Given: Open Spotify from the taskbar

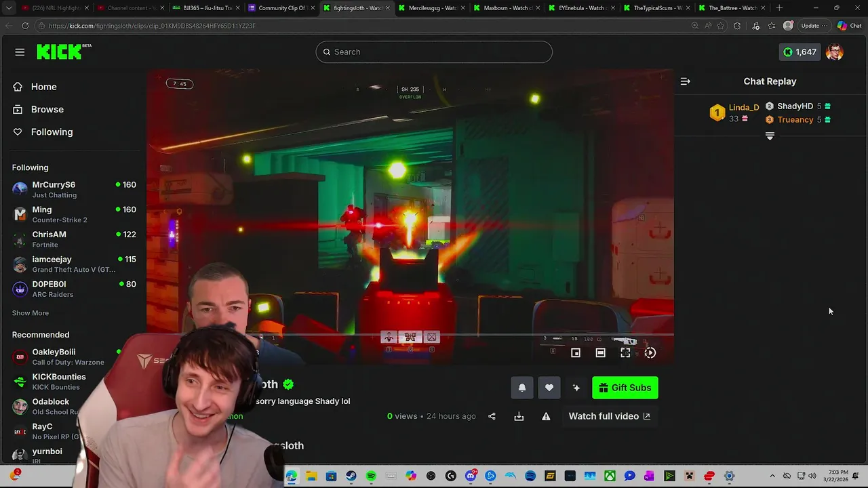Looking at the screenshot, I should click(371, 476).
